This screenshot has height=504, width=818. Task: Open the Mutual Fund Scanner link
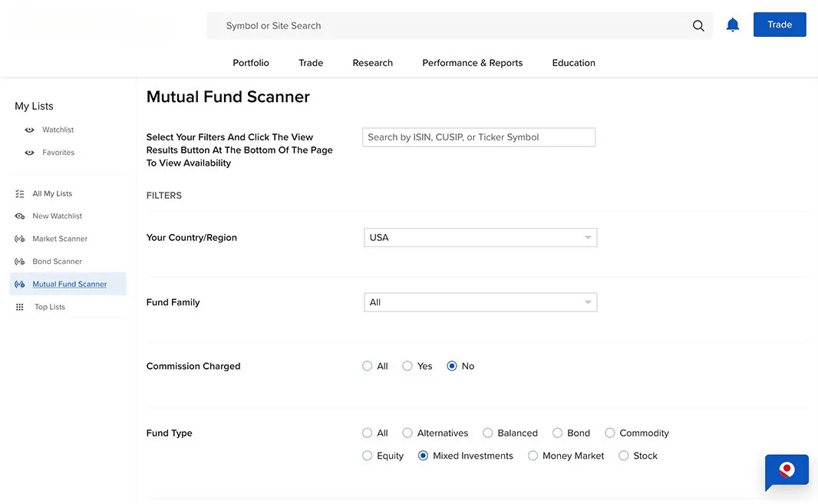tap(70, 283)
